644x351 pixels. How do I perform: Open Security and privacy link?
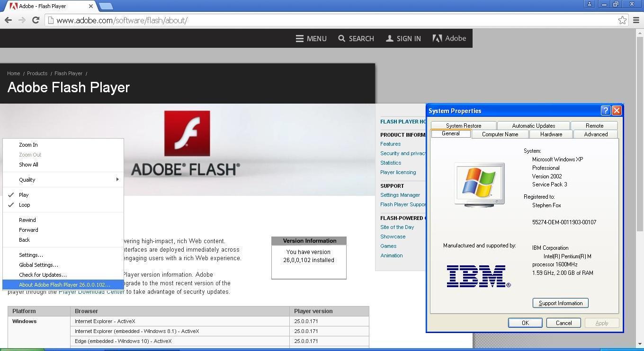coord(403,153)
